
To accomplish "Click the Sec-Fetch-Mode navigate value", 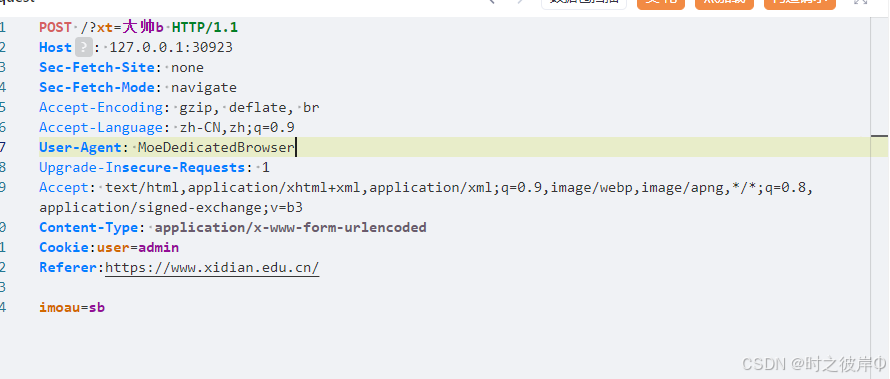I will click(x=204, y=88).
